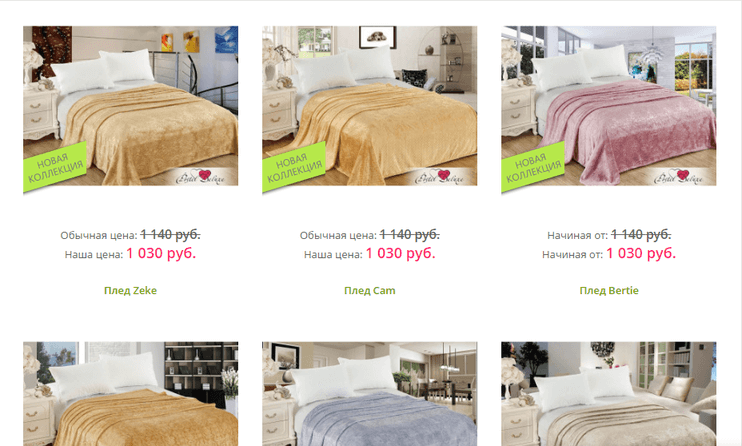Click 'Новая коллекция' badge on Плед Bertie
The width and height of the screenshot is (742, 446).
tap(533, 167)
